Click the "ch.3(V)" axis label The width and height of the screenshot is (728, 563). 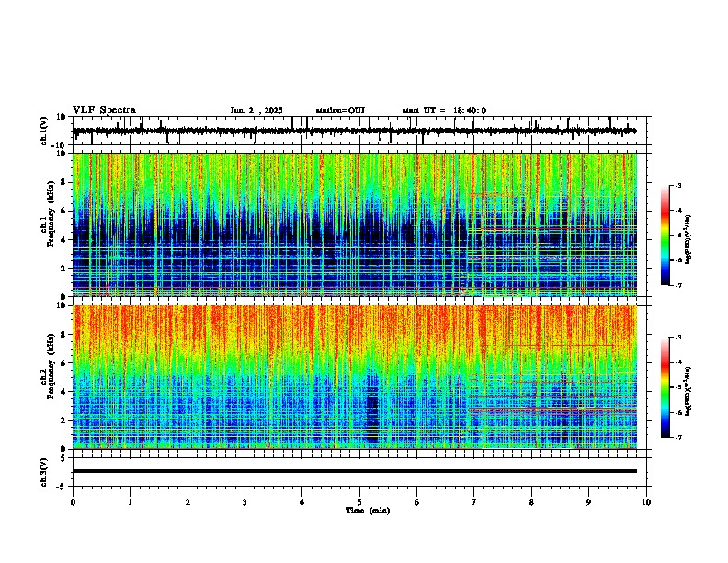tap(44, 472)
